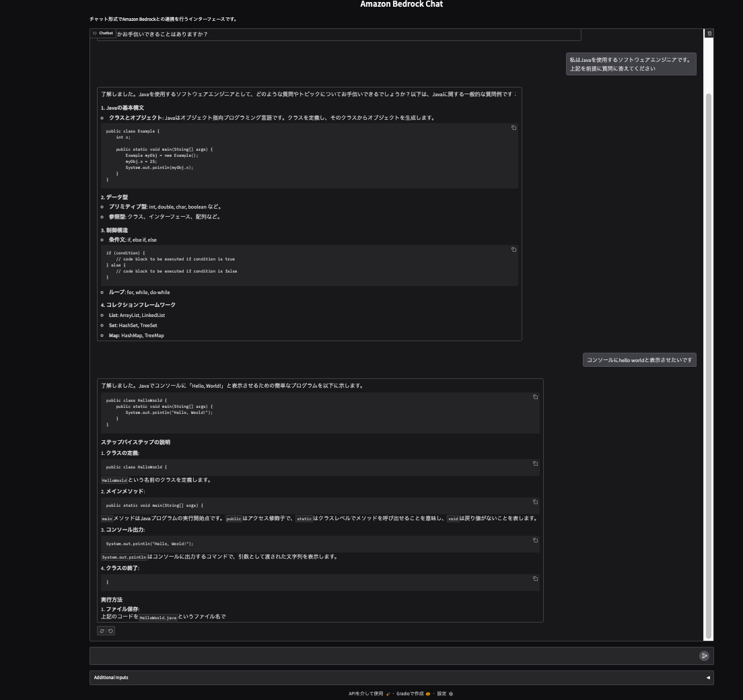Click the 'Map: HashMap, TreeMap' bullet

[137, 336]
